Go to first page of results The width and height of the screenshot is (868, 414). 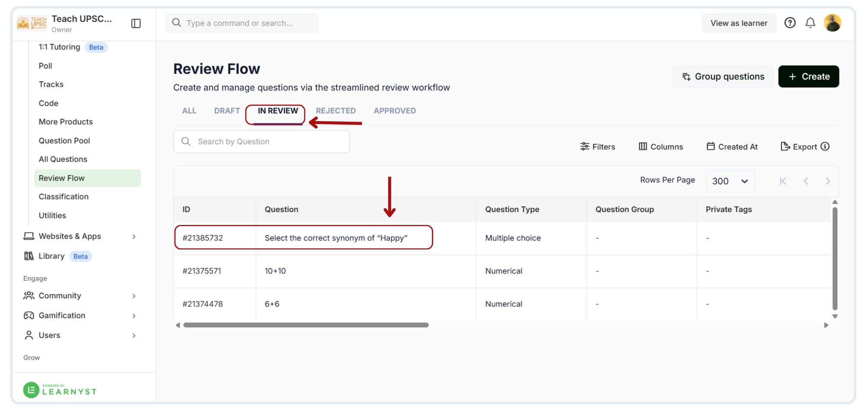pos(783,181)
